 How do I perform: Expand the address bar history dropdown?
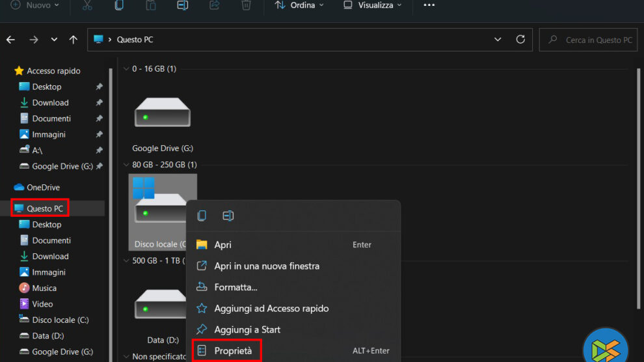pyautogui.click(x=498, y=40)
